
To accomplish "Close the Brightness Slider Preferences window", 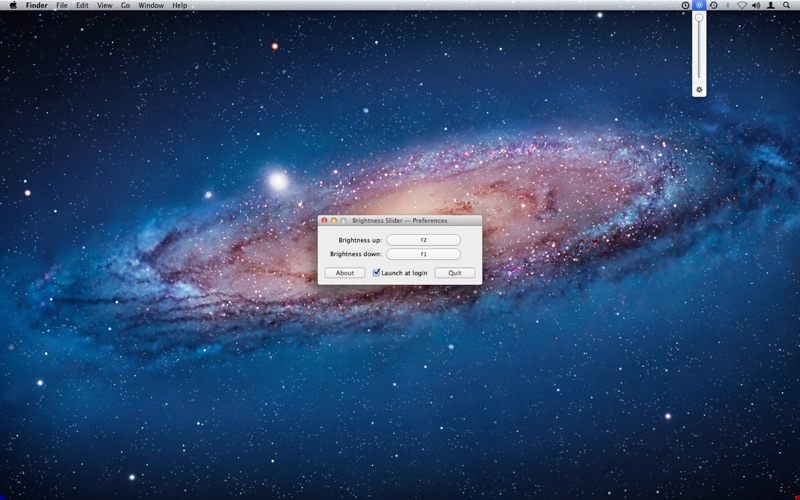I will tap(324, 220).
